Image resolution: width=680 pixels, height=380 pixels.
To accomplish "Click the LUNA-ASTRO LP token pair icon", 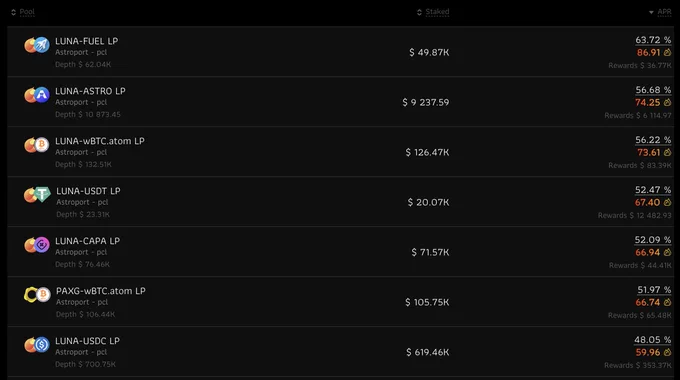I will [x=37, y=95].
